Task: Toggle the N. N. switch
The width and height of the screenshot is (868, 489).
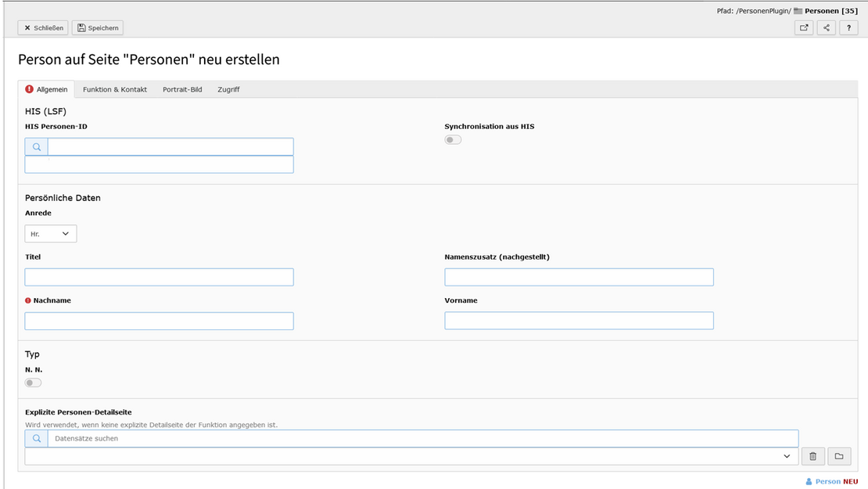Action: [x=33, y=383]
